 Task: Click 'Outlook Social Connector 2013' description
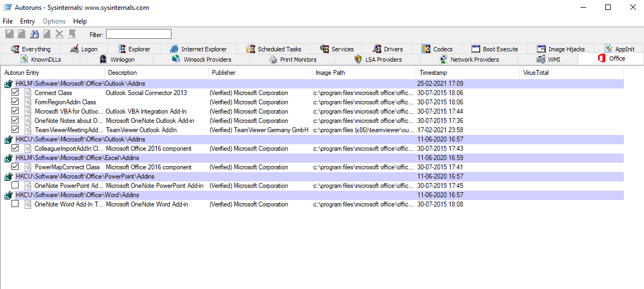point(146,93)
